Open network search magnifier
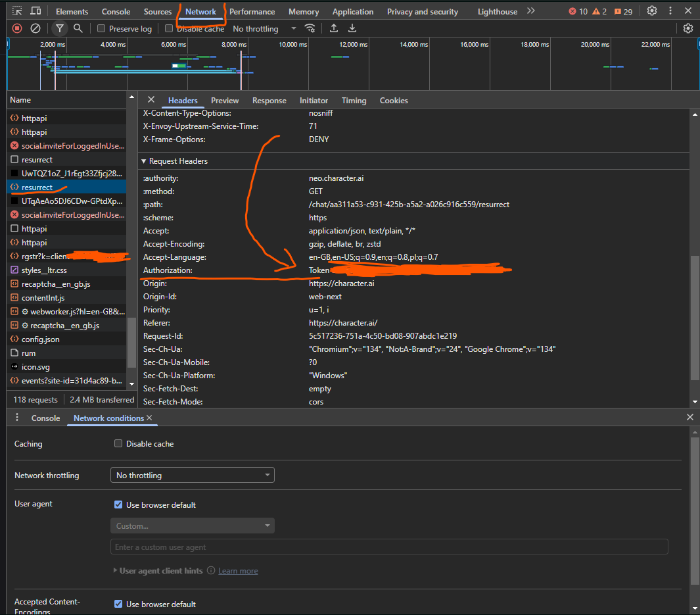This screenshot has width=700, height=615. [78, 28]
